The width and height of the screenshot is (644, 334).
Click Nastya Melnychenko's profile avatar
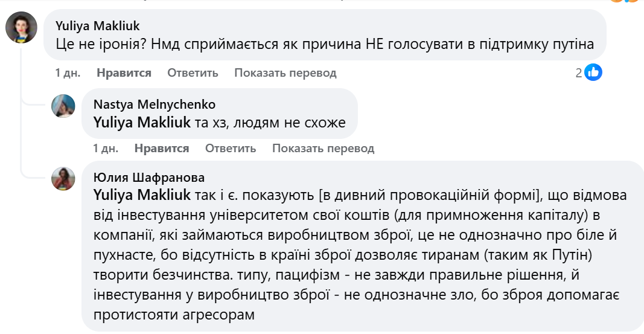[63, 106]
